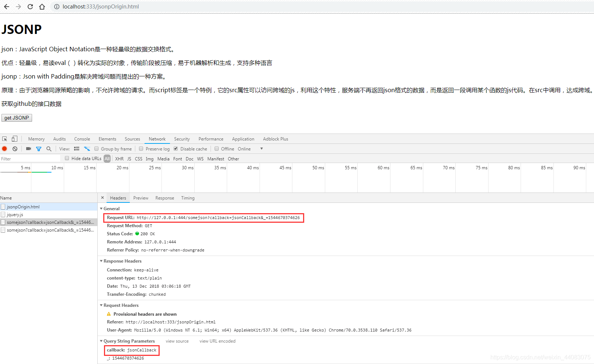Viewport: 594px width, 364px height.
Task: Show the Headers detail tab
Action: [x=118, y=198]
